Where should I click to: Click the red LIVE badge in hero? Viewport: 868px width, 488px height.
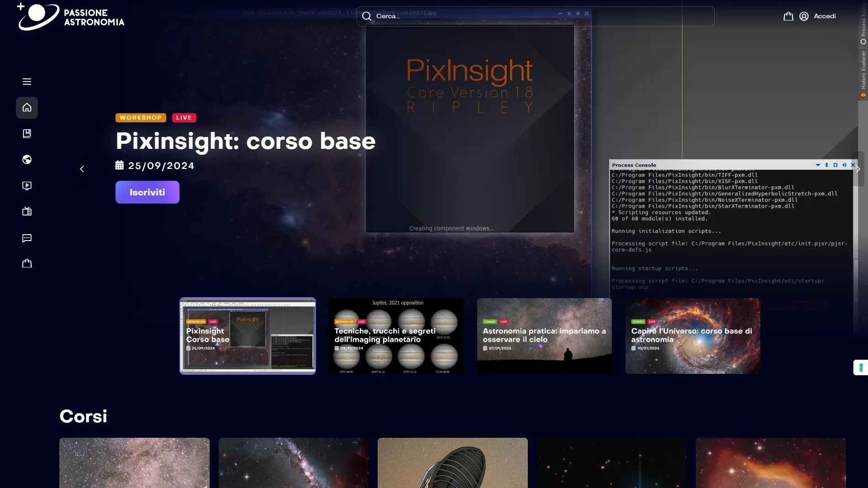point(184,118)
